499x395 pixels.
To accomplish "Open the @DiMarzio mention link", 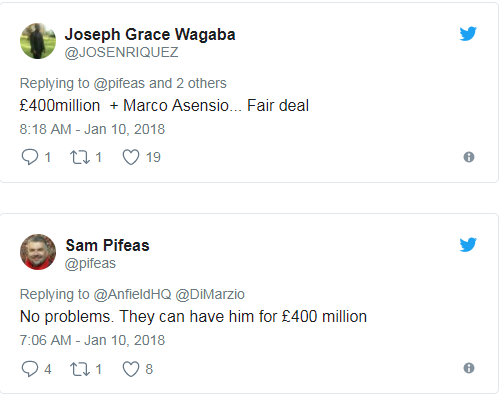I will (210, 294).
